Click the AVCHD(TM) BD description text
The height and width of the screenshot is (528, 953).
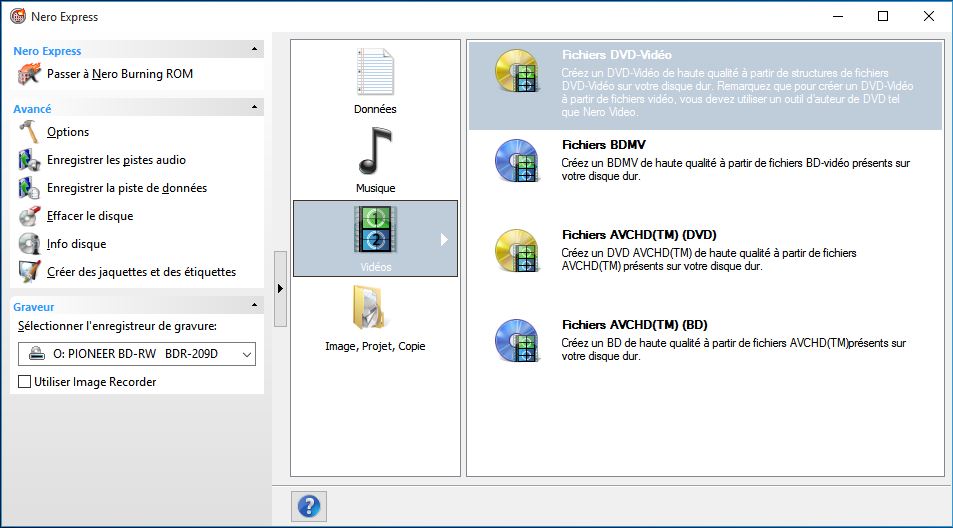coord(734,349)
